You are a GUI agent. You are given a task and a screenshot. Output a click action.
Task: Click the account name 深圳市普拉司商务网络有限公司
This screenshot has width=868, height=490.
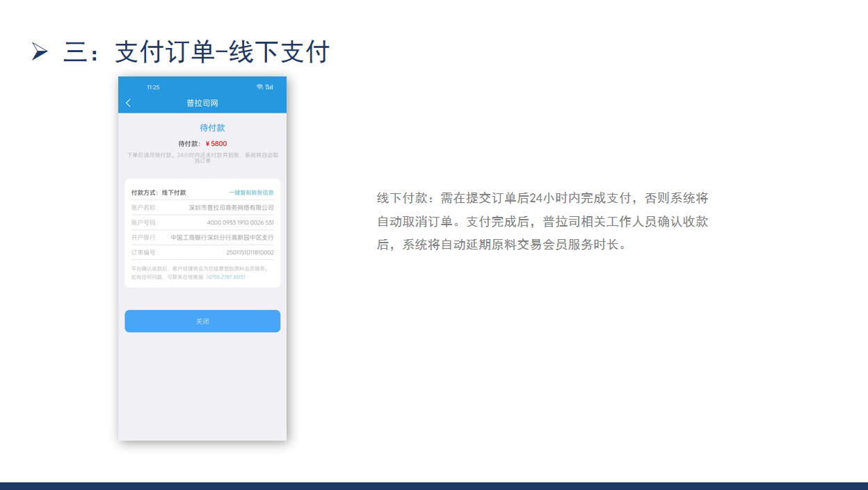[232, 207]
